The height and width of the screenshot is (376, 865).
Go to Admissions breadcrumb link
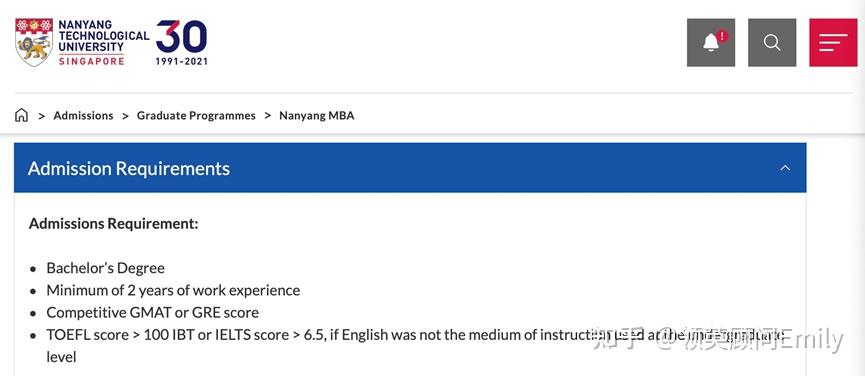(x=83, y=116)
